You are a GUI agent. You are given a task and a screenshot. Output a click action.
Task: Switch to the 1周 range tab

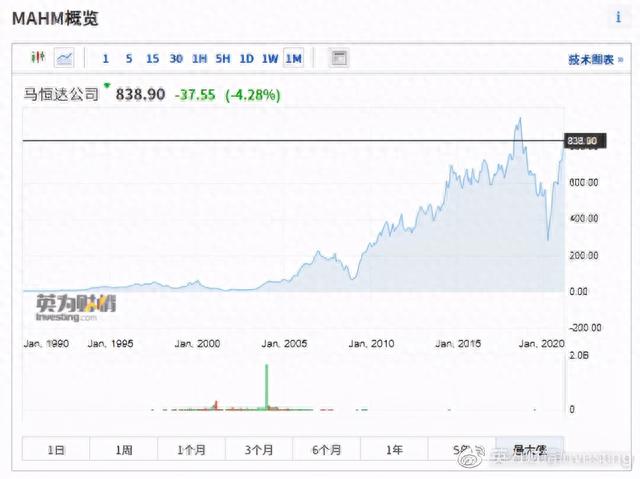pos(124,450)
